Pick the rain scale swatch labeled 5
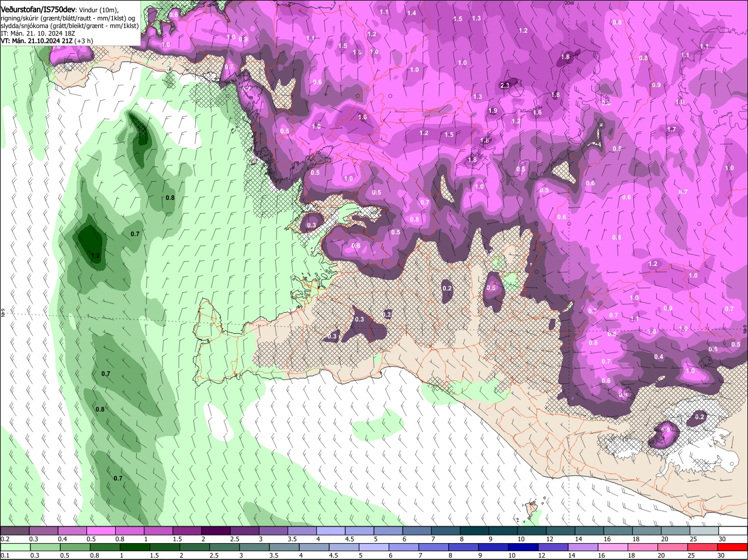 pos(375,547)
